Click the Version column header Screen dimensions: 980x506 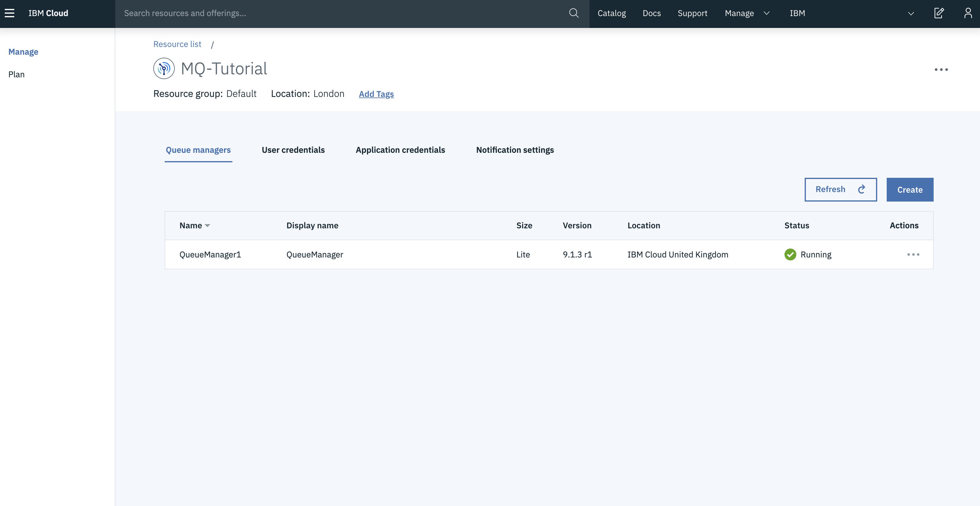point(577,225)
